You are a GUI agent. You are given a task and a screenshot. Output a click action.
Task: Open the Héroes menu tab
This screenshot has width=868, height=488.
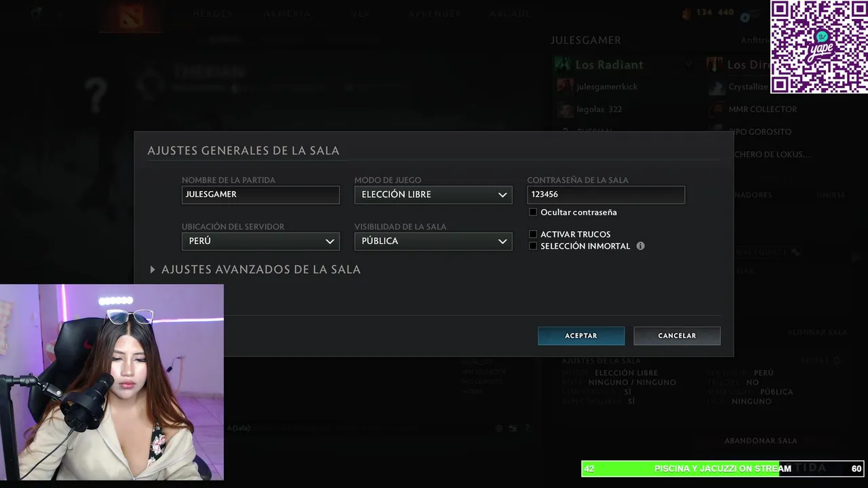point(212,14)
